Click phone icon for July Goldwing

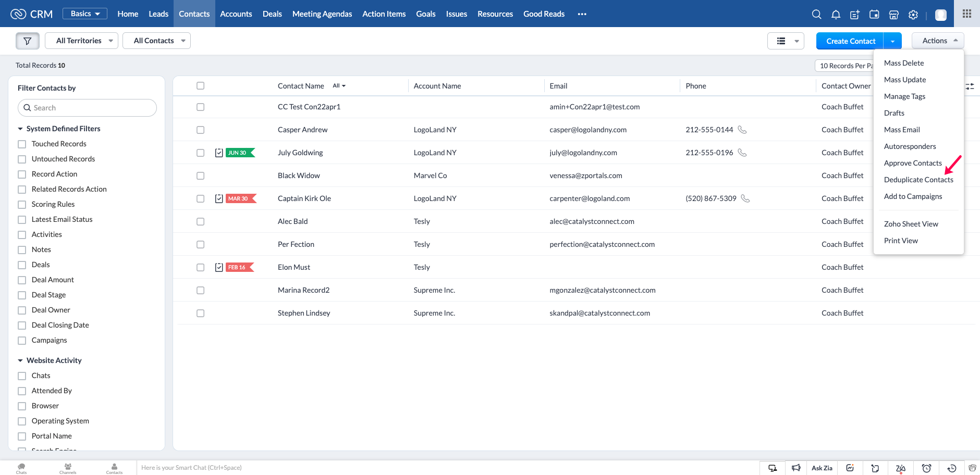(x=742, y=153)
